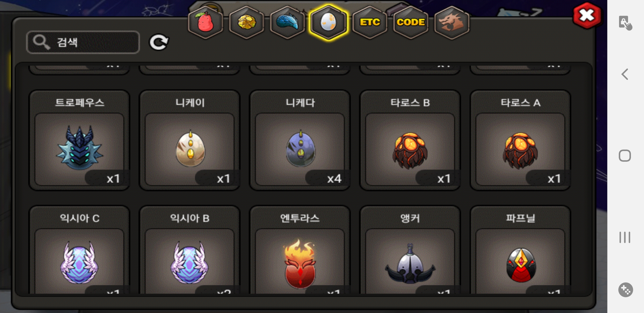
Task: Switch to the gold nugget category tab
Action: click(x=247, y=22)
